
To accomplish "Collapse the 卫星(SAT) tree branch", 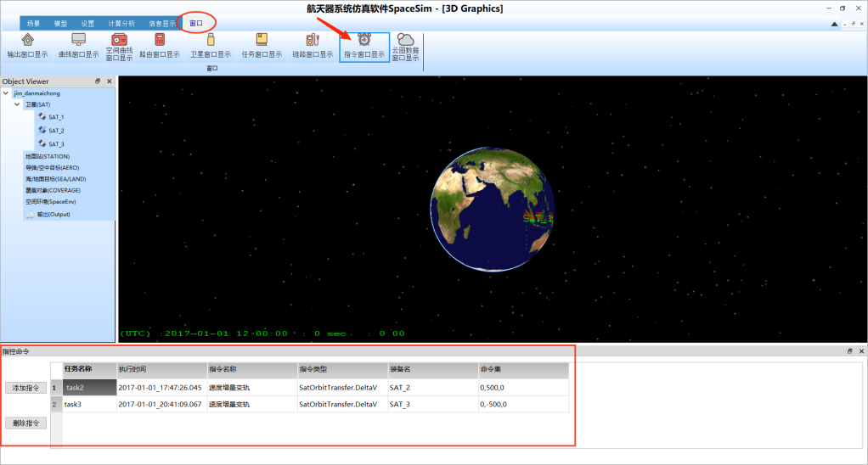I will [18, 104].
